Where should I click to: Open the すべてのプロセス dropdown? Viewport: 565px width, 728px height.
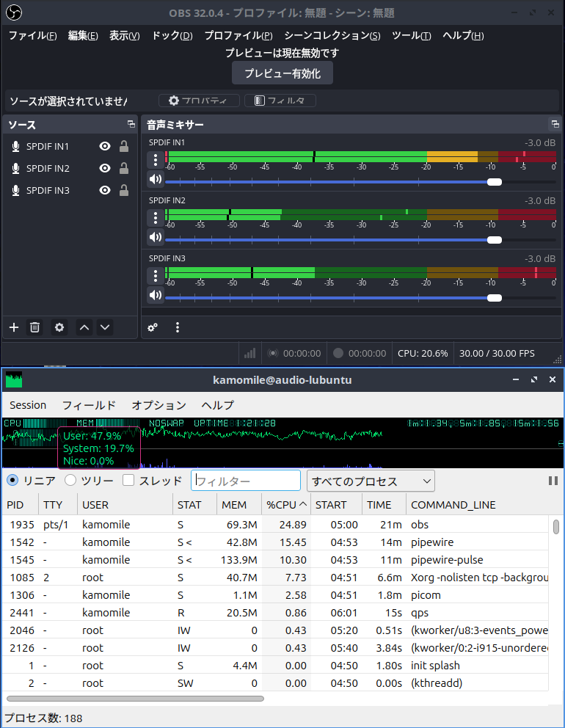tap(371, 481)
